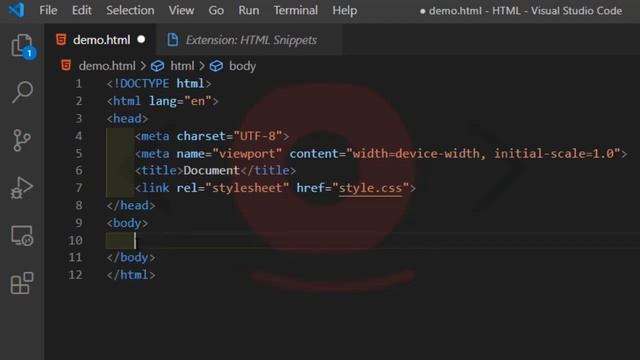
Task: Open the View menu
Action: click(x=182, y=10)
